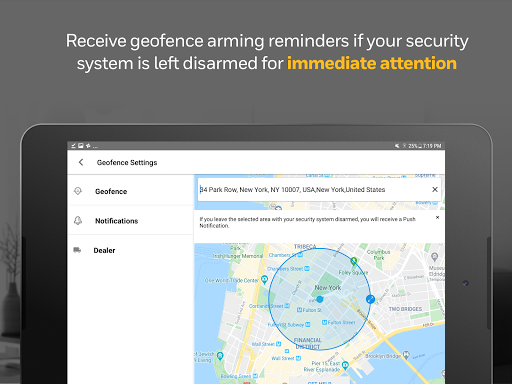Viewport: 512px width, 384px height.
Task: Click the Chambers Street station label
Action: [285, 269]
